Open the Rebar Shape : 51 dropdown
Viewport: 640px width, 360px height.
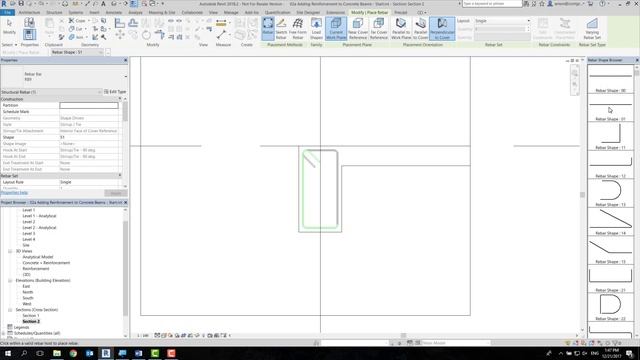77,52
